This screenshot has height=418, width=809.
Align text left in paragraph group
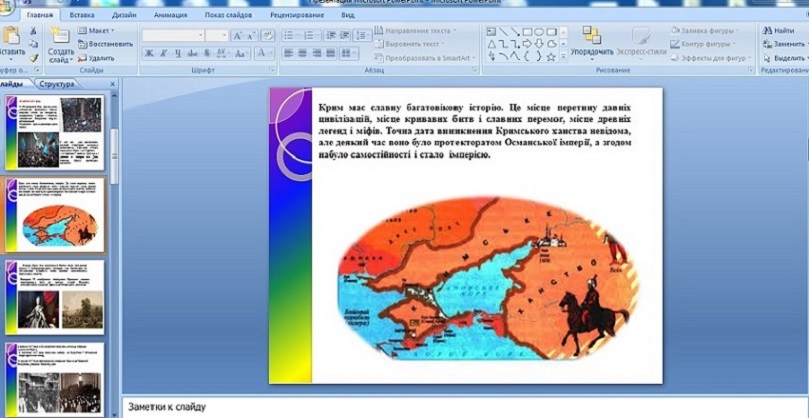(288, 53)
